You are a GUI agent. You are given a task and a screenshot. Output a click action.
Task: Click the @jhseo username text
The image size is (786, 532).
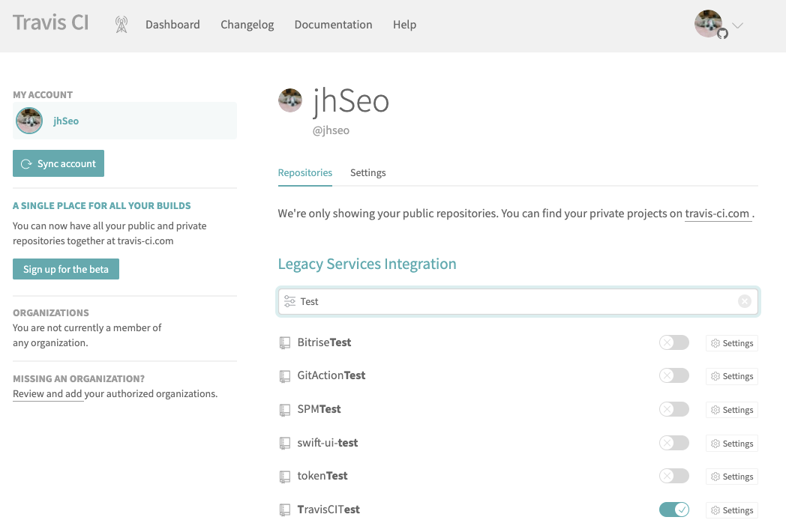click(331, 130)
